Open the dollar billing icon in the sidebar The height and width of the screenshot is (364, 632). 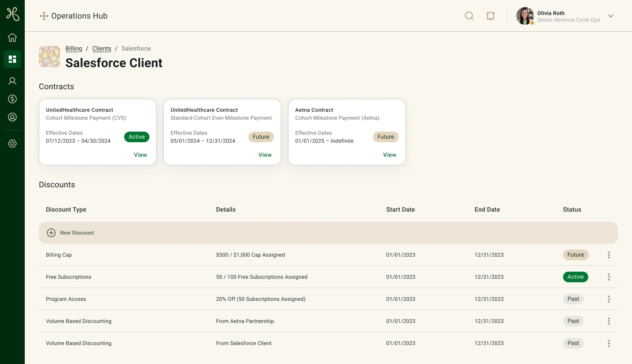tap(12, 99)
